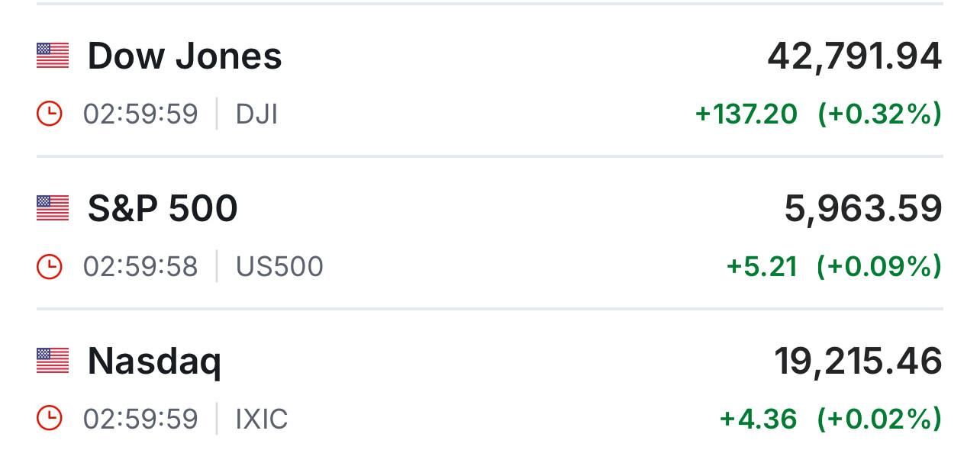Click the Dow Jones timestamp 02:59:59
Screen dimensions: 980x450
[x=140, y=114]
